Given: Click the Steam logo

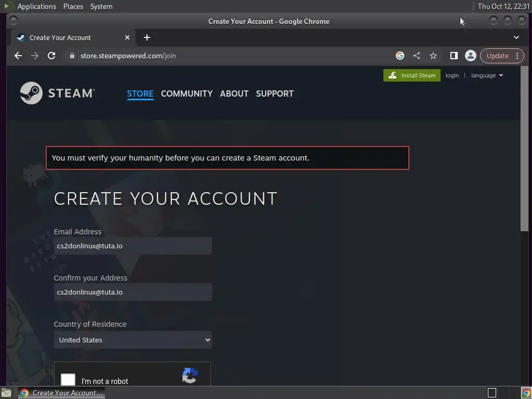Looking at the screenshot, I should tap(57, 93).
